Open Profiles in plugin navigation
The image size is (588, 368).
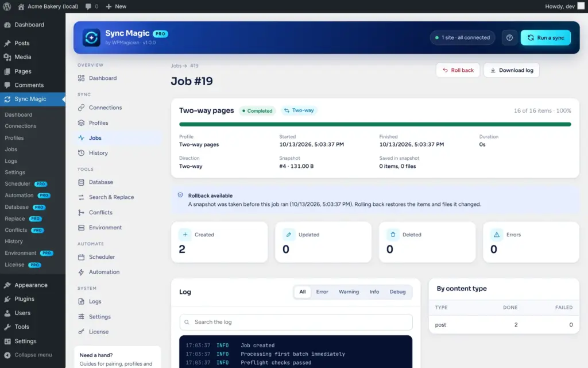[117, 123]
